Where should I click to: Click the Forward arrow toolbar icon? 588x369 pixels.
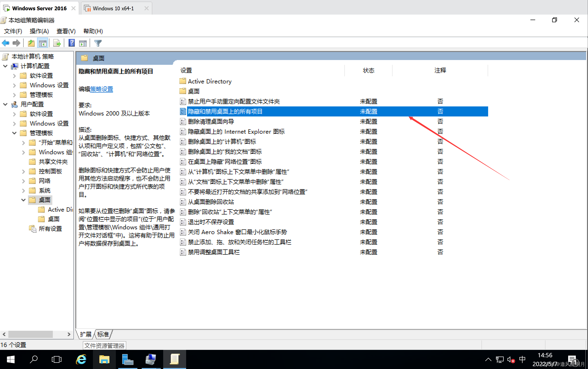coord(16,43)
